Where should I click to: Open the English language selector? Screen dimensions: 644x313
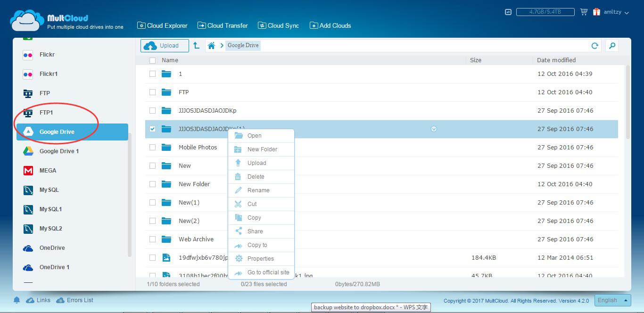[x=612, y=300]
